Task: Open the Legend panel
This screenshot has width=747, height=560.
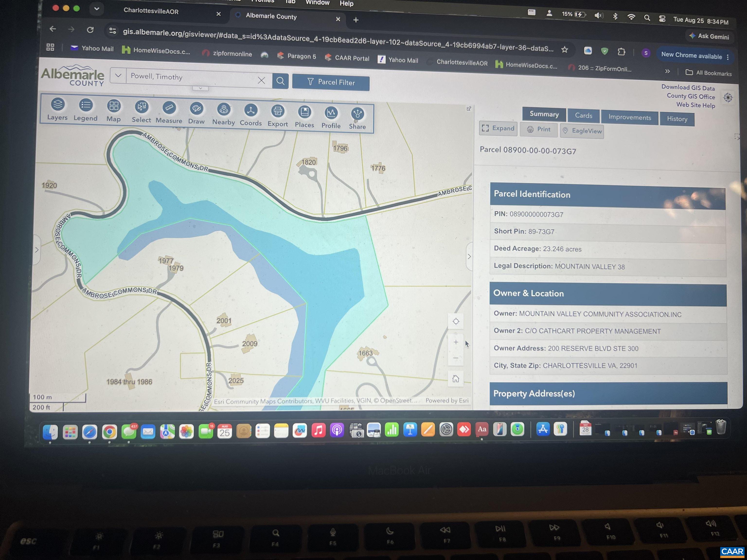Action: [85, 110]
